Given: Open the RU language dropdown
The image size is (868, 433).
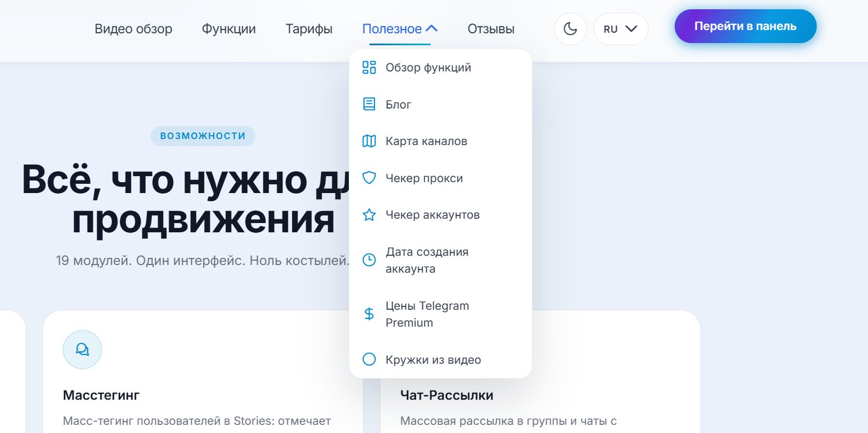Looking at the screenshot, I should click(621, 28).
